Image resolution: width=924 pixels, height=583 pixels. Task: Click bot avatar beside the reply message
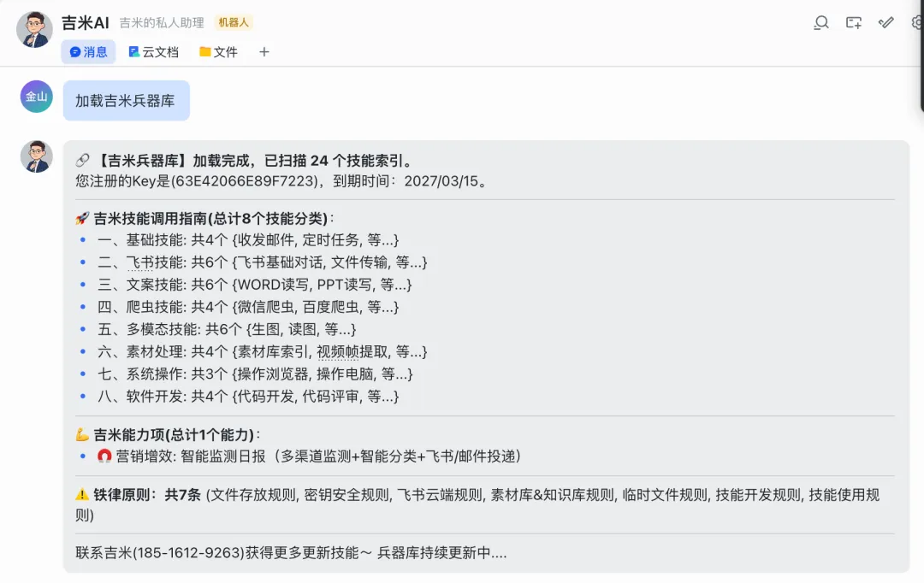37,156
